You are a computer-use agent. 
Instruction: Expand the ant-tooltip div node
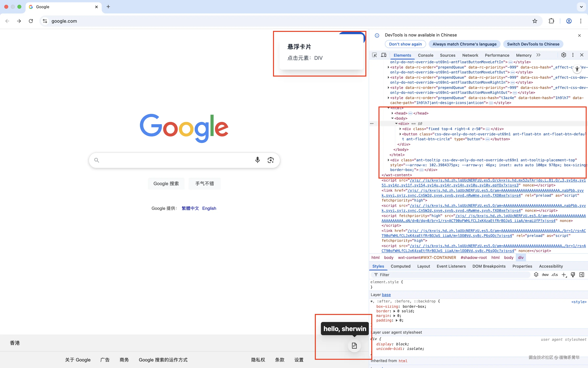(388, 160)
